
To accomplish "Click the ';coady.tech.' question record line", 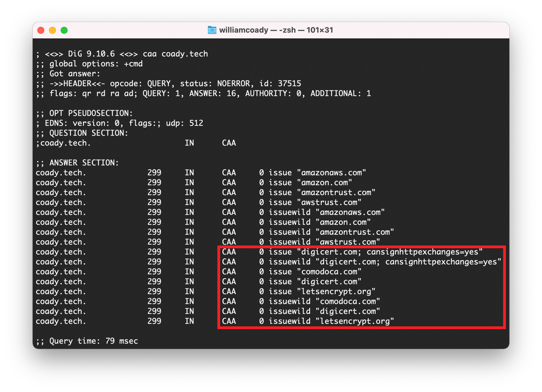I will coord(136,143).
